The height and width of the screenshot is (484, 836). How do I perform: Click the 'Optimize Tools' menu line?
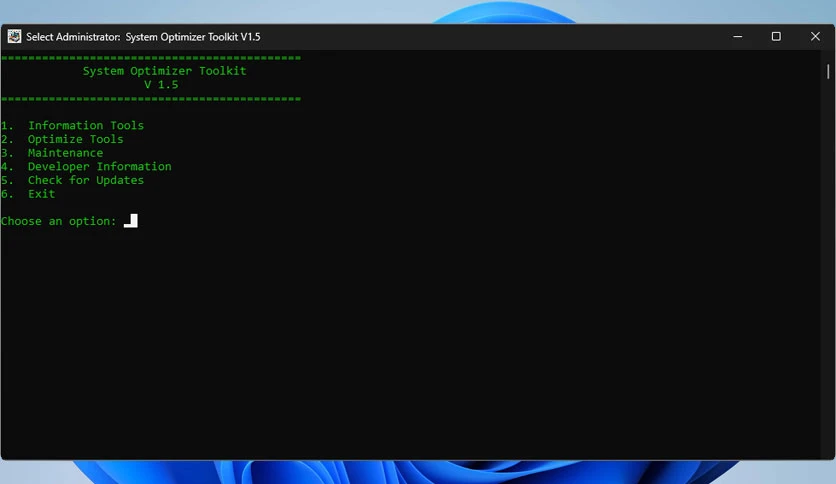coord(62,139)
